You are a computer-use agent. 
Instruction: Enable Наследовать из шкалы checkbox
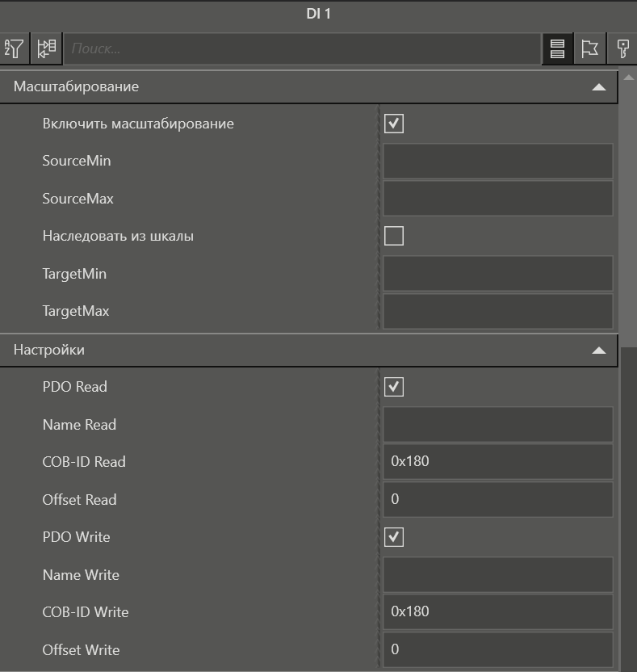pyautogui.click(x=394, y=236)
